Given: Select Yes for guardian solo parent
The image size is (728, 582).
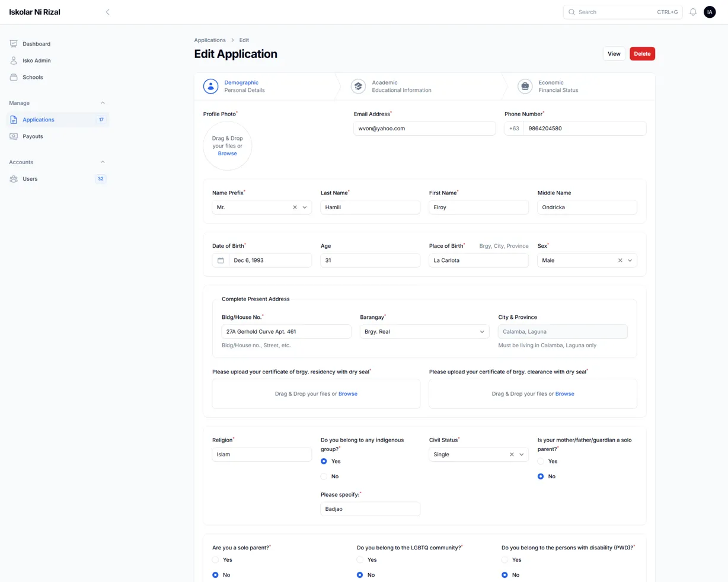Looking at the screenshot, I should pos(541,461).
